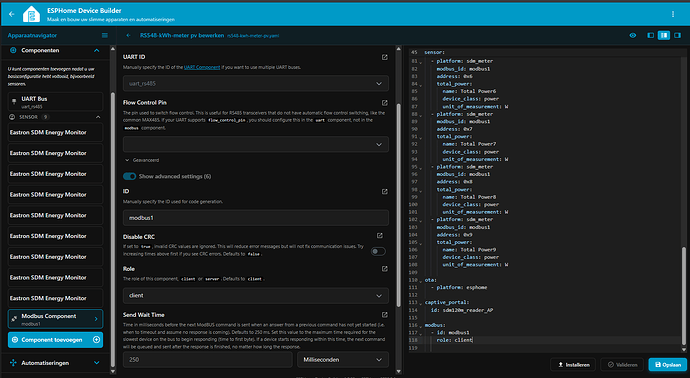Enable the Disable CRC toggle
Screen dimensions: 690x378
pyautogui.click(x=378, y=251)
